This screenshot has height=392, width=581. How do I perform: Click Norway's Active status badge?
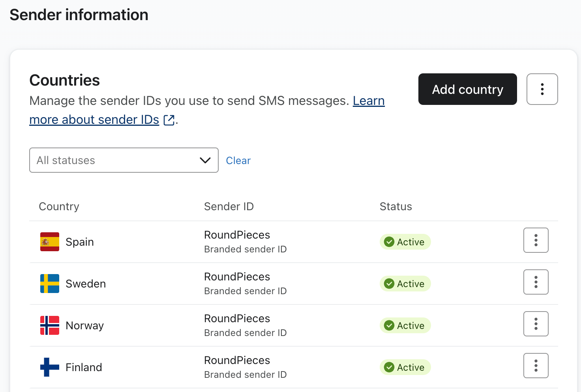[x=405, y=325]
